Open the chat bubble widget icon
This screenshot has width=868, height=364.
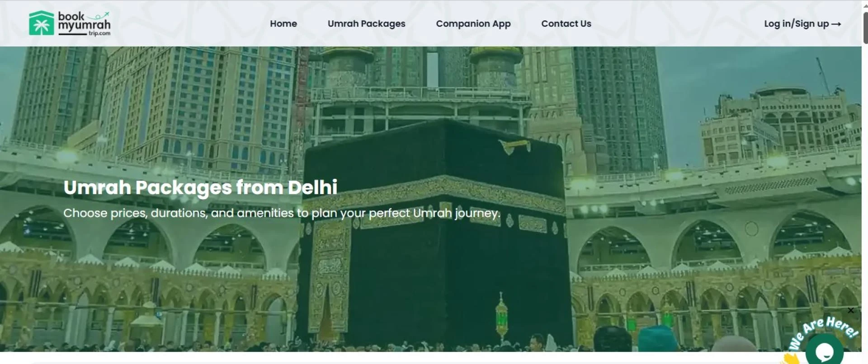[824, 350]
